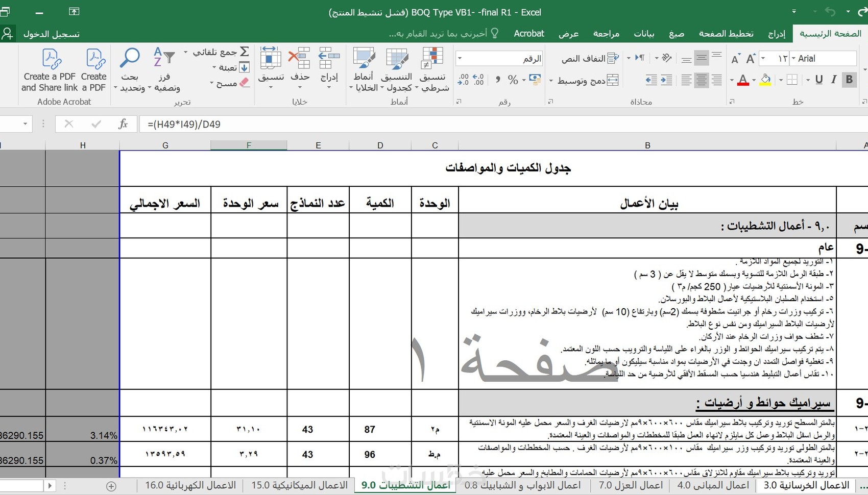Open the Home (الصفحة الرئيسية) ribbon tab

[830, 34]
